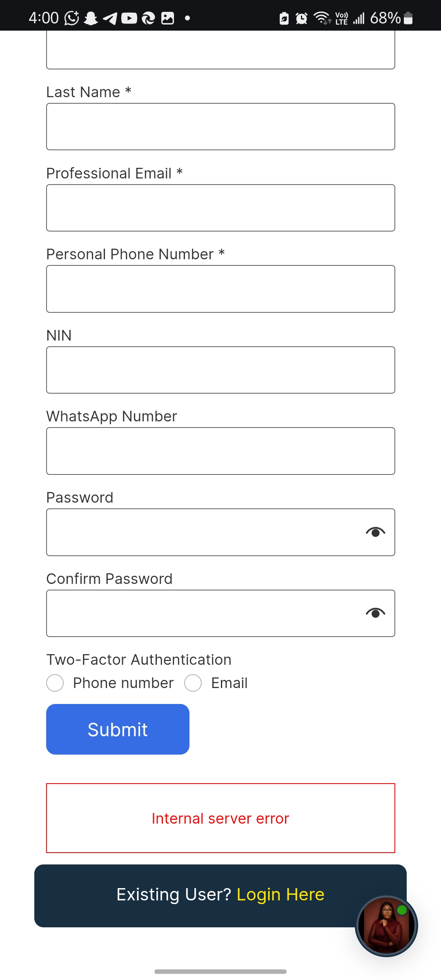
Task: Open the floating chat support avatar
Action: pos(386,926)
